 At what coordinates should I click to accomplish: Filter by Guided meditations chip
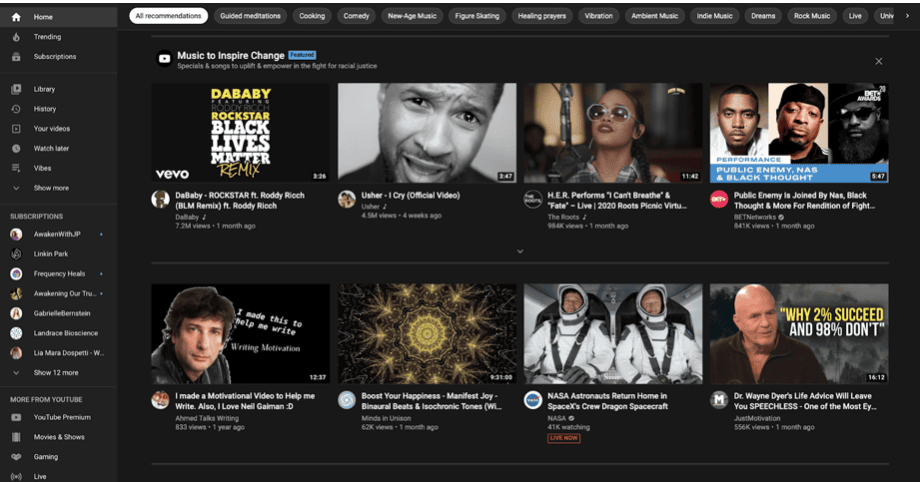tap(251, 16)
